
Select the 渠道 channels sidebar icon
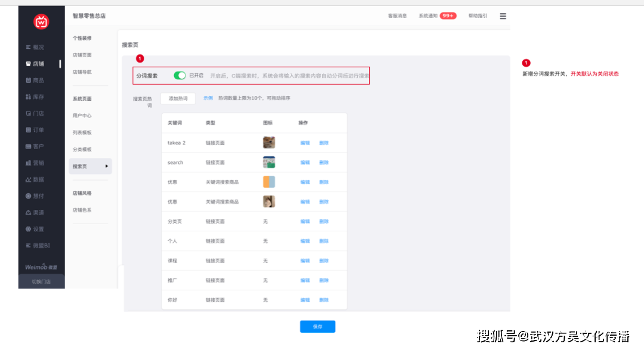pos(29,212)
